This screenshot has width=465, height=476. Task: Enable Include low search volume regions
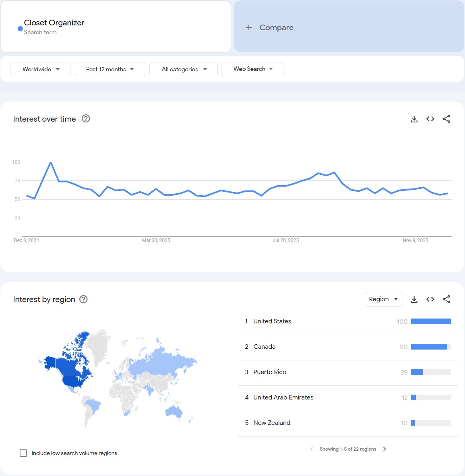tap(23, 453)
